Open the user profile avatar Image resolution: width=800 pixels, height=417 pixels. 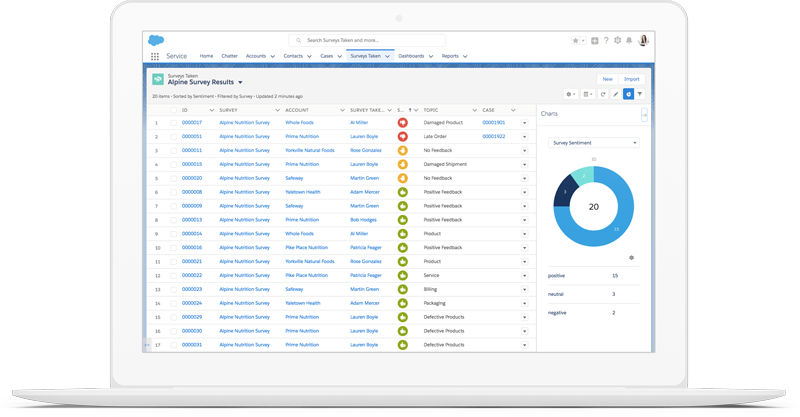pos(643,40)
